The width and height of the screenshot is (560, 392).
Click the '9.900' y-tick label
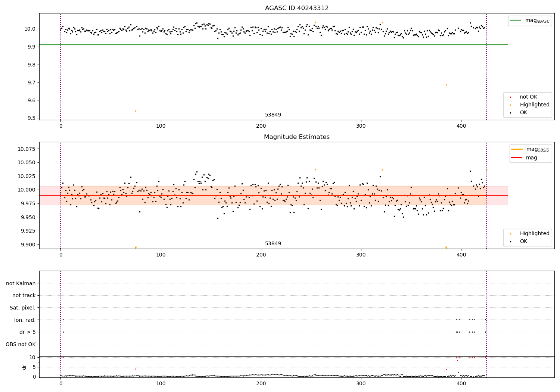click(x=29, y=245)
